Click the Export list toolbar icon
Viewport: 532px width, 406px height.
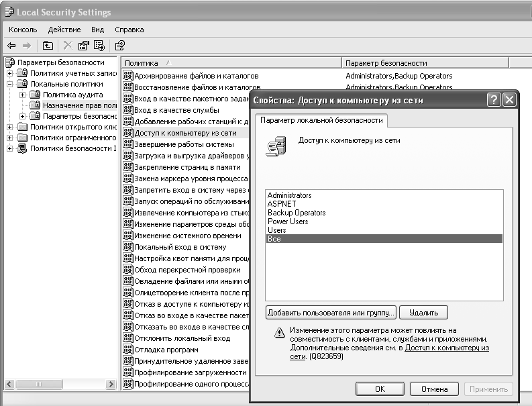[x=99, y=46]
